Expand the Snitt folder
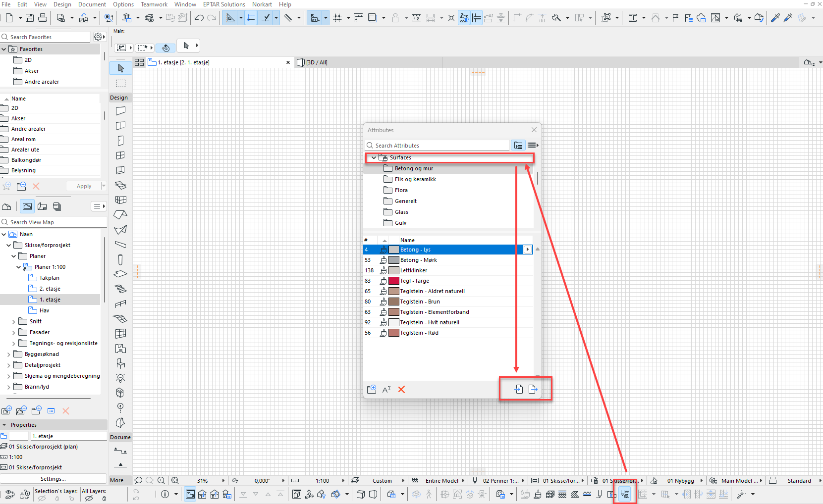The height and width of the screenshot is (504, 823). pyautogui.click(x=13, y=322)
